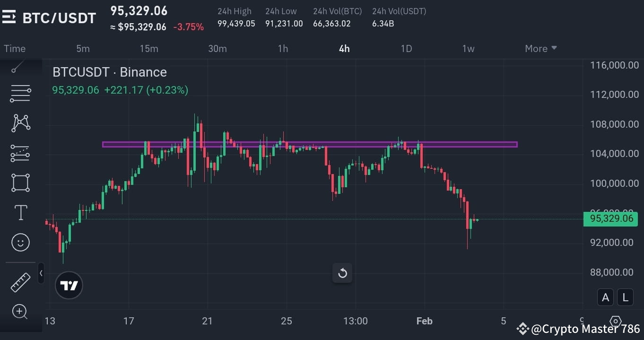Open chart settings via the gear icon
This screenshot has width=644, height=340.
pyautogui.click(x=615, y=321)
